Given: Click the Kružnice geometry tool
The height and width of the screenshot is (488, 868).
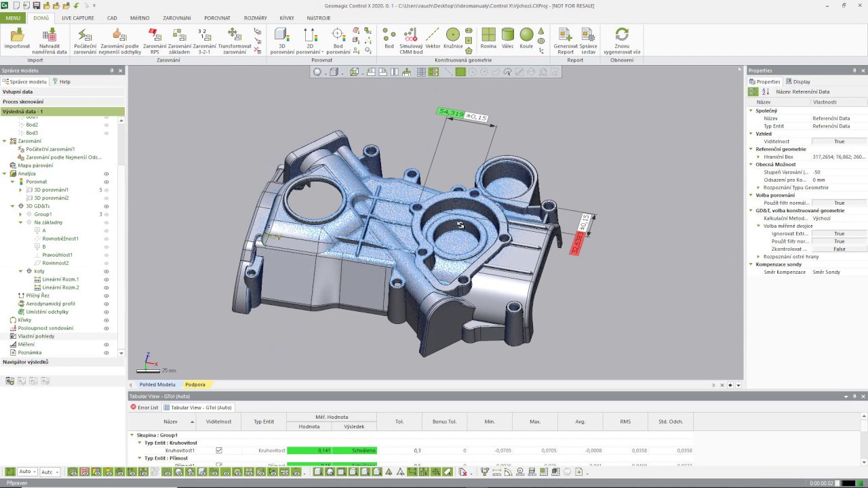Looking at the screenshot, I should 452,35.
